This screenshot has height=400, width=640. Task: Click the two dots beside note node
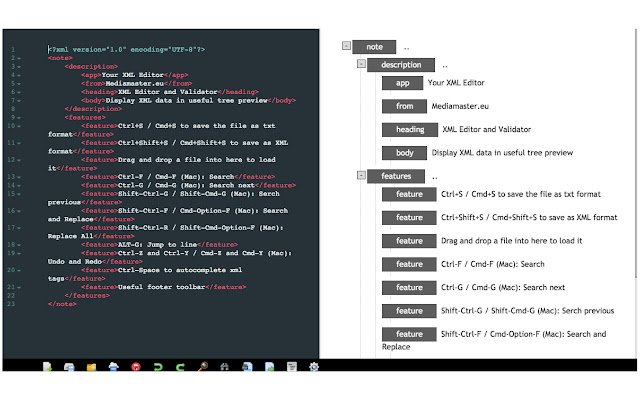pos(407,49)
